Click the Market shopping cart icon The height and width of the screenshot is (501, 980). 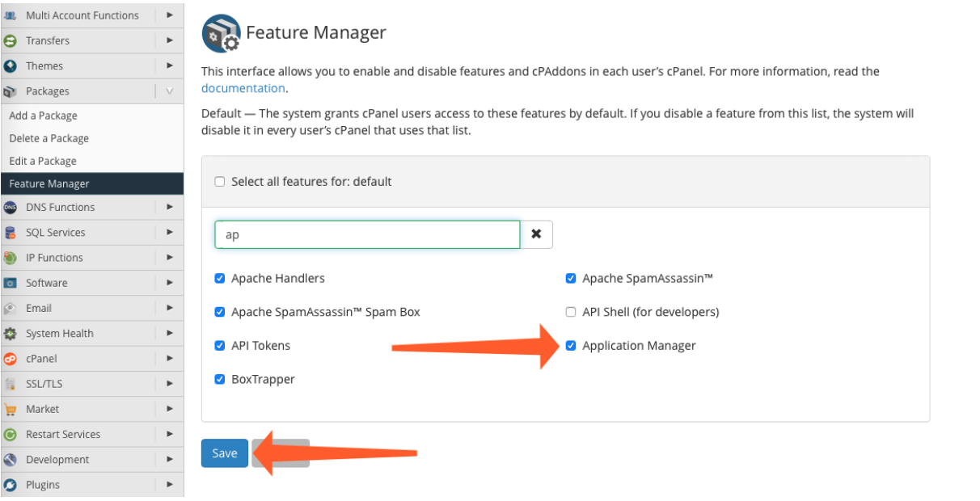11,409
